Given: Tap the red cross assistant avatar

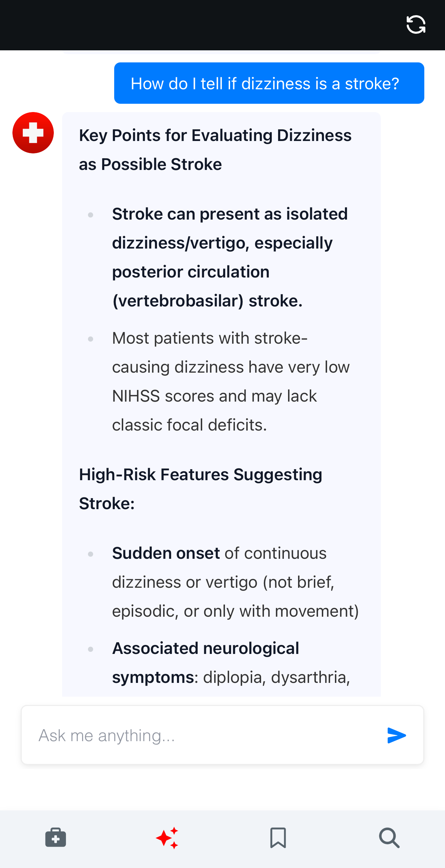Looking at the screenshot, I should click(33, 133).
